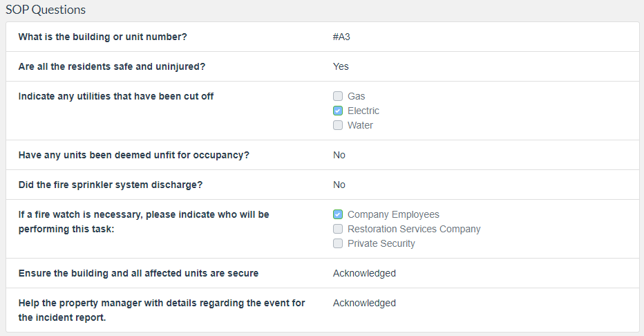The width and height of the screenshot is (644, 336).
Task: Click the #A3 unit number answer
Action: click(x=341, y=37)
